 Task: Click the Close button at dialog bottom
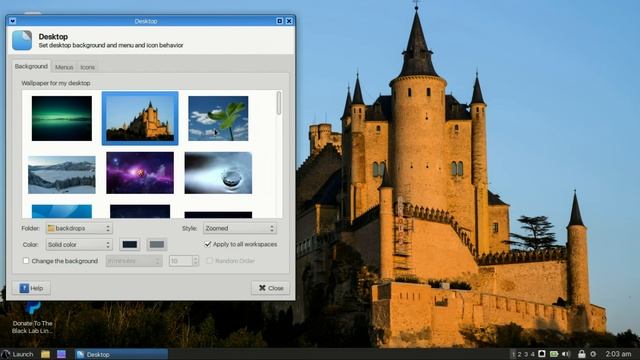click(x=270, y=288)
